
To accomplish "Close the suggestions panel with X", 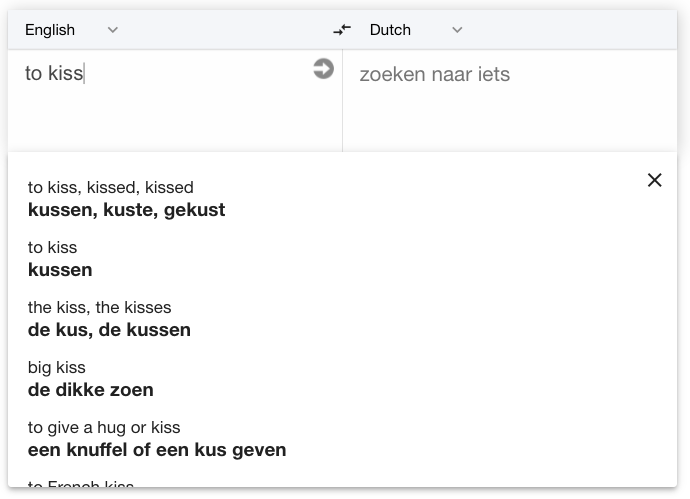I will pyautogui.click(x=654, y=180).
